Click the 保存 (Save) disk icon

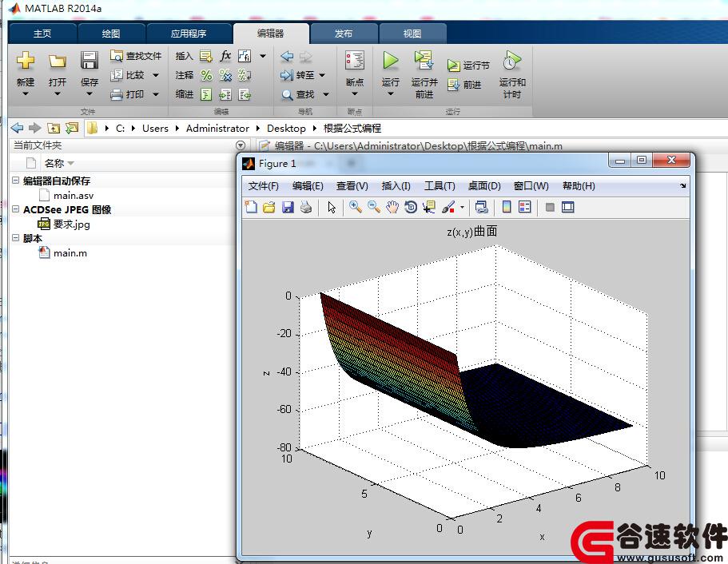[x=90, y=61]
